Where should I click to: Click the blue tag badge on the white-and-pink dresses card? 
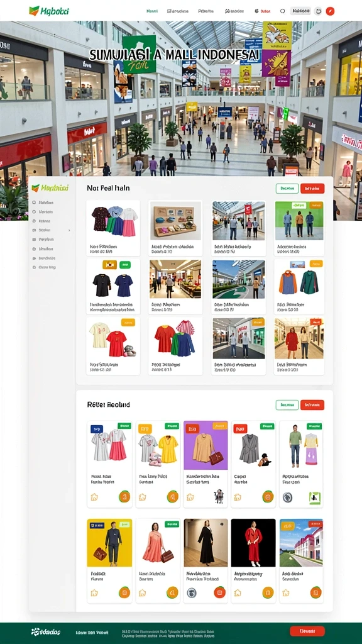[x=97, y=429]
